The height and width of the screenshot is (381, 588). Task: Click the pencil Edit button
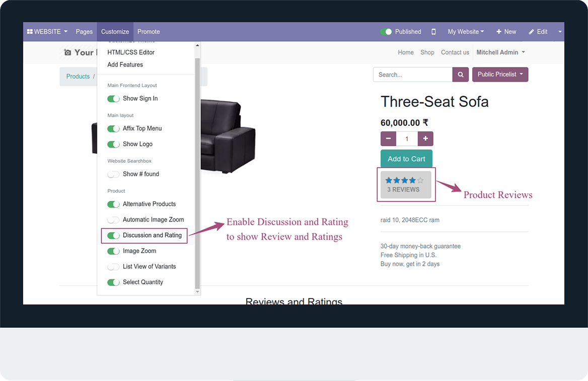tap(538, 32)
